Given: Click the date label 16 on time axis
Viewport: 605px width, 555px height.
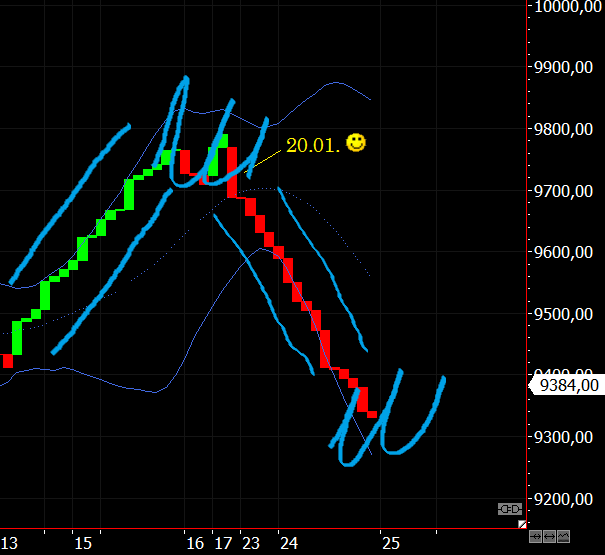Looking at the screenshot, I should pyautogui.click(x=195, y=543).
